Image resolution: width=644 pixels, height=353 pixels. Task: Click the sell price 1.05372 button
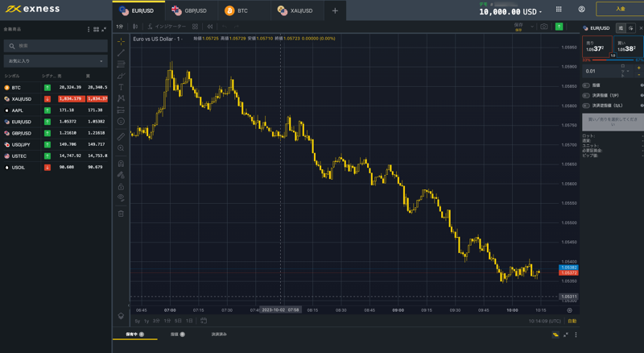597,47
